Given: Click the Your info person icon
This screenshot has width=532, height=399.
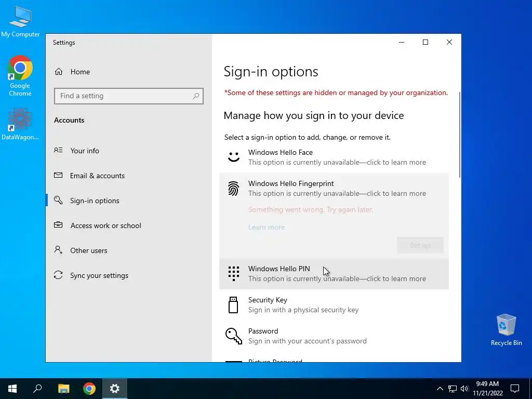Looking at the screenshot, I should coord(58,150).
